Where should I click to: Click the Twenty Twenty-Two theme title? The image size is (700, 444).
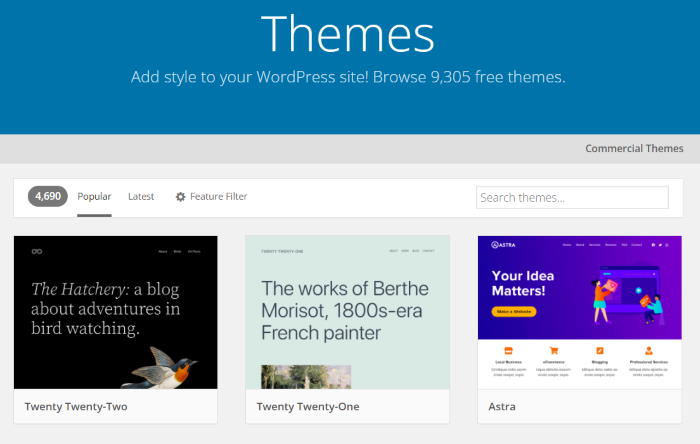click(x=76, y=407)
